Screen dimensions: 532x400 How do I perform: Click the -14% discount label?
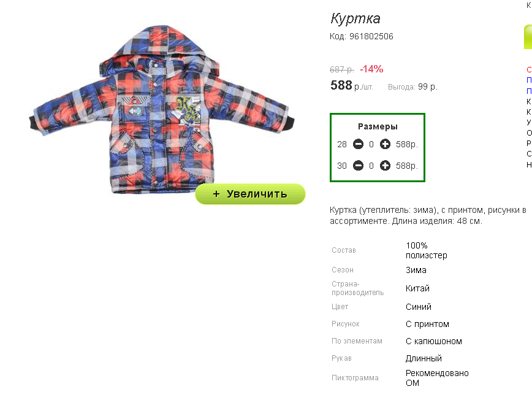tap(371, 69)
